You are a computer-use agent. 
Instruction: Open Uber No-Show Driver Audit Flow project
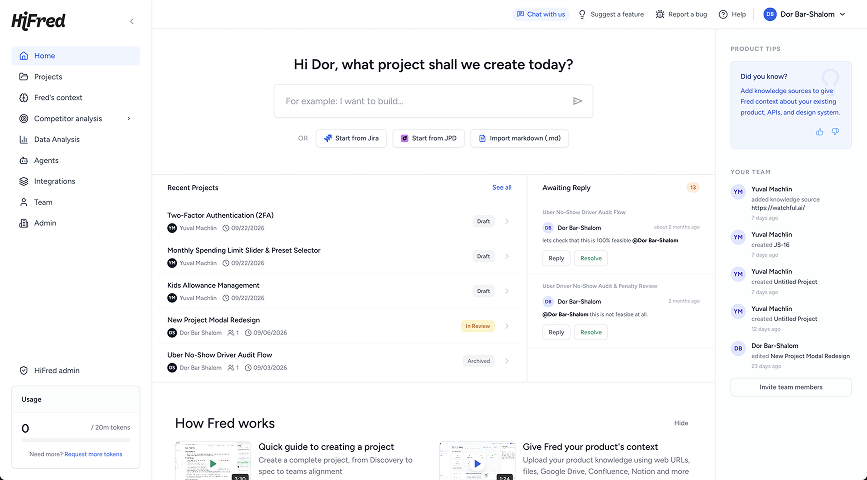tap(220, 355)
